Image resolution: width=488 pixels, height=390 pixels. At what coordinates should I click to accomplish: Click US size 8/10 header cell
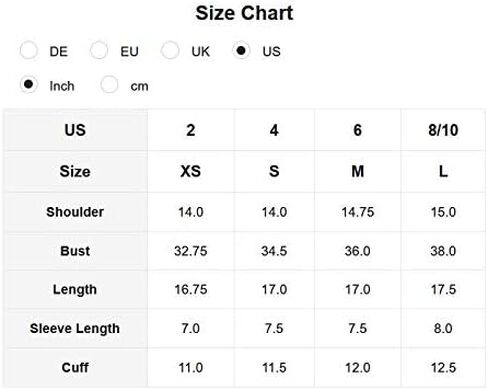443,130
